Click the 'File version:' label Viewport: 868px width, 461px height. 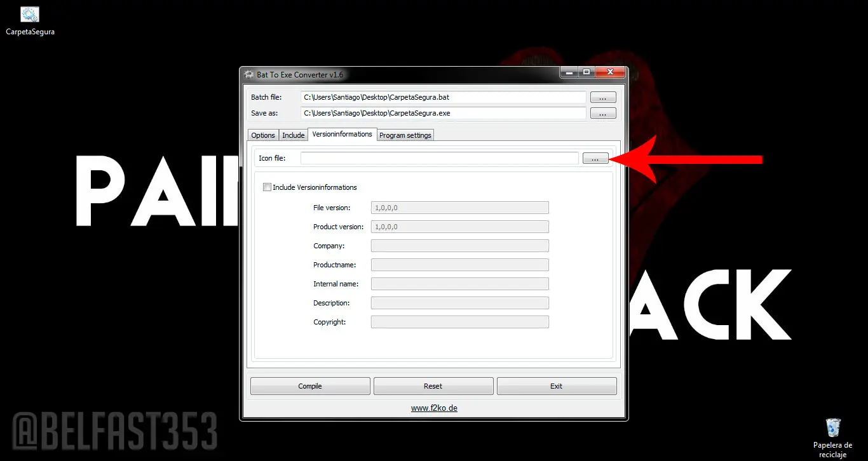point(332,208)
